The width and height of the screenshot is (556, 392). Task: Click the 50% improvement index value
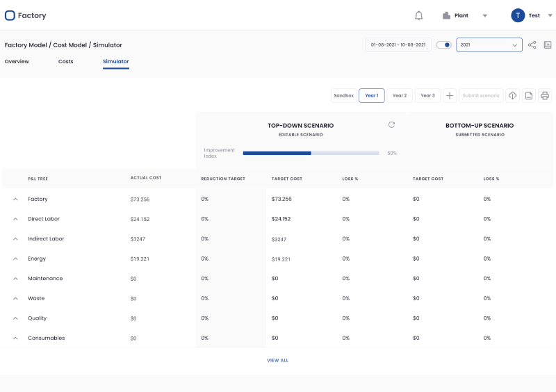(x=392, y=153)
